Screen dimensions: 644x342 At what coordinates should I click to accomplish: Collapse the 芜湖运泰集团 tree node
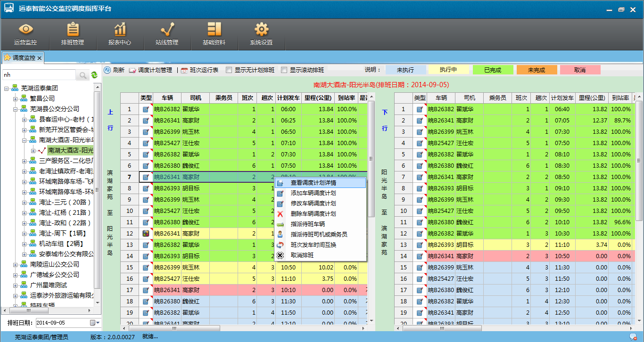pyautogui.click(x=7, y=88)
